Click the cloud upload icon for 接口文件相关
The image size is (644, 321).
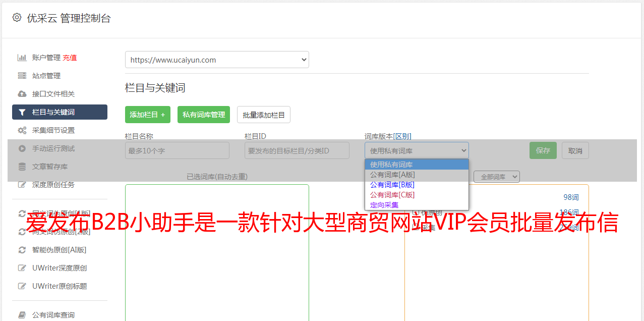[x=22, y=94]
